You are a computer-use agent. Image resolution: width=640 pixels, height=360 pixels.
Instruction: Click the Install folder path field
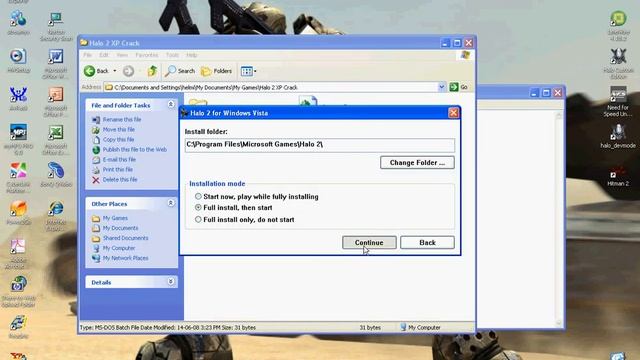tap(320, 144)
